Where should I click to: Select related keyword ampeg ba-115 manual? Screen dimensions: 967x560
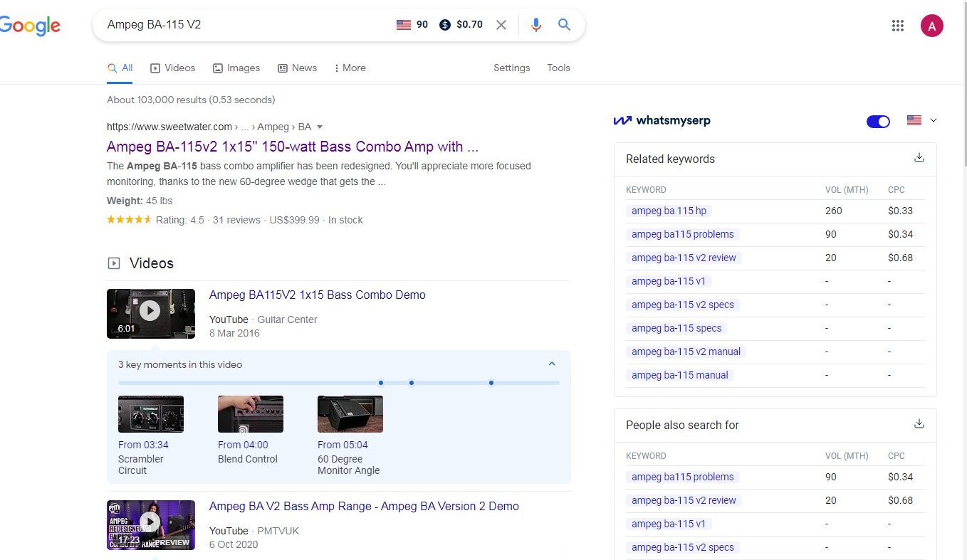pos(679,375)
